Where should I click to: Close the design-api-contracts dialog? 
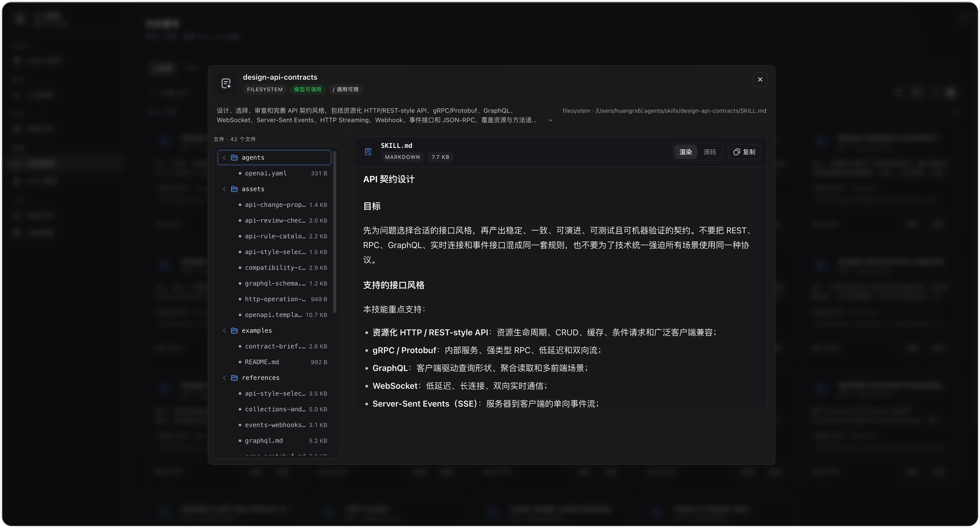coord(760,79)
